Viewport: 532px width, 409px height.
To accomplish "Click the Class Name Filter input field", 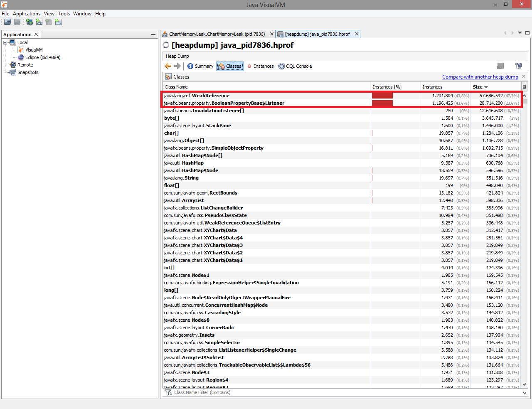I will pos(332,392).
